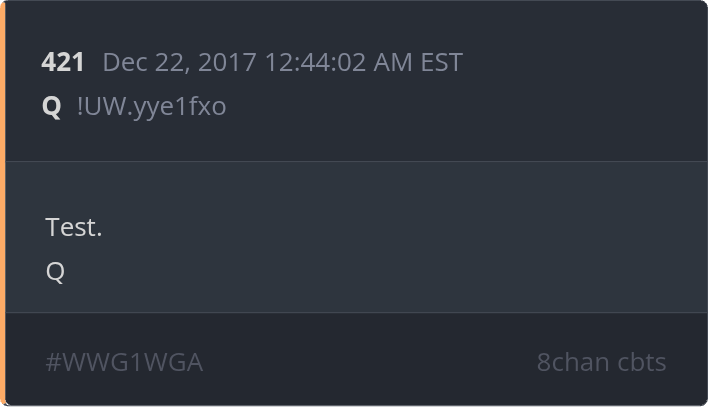Screen dimensions: 710x408
Task: Click the "Test." message text
Action: coord(74,227)
